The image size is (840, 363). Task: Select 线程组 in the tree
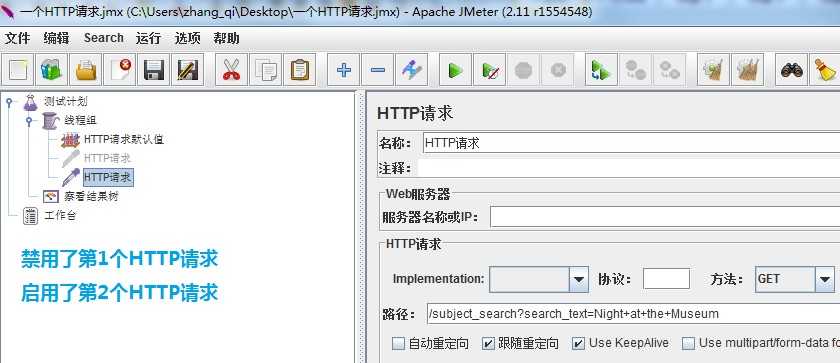[x=80, y=120]
